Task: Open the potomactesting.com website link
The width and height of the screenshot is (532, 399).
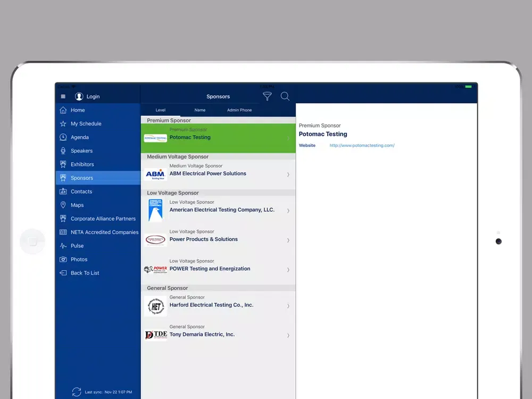Action: click(362, 145)
